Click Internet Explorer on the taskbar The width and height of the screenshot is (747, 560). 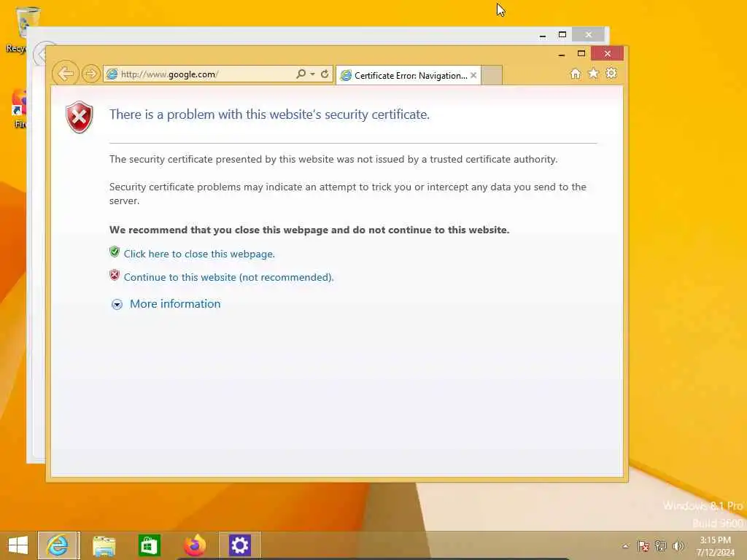pos(58,545)
